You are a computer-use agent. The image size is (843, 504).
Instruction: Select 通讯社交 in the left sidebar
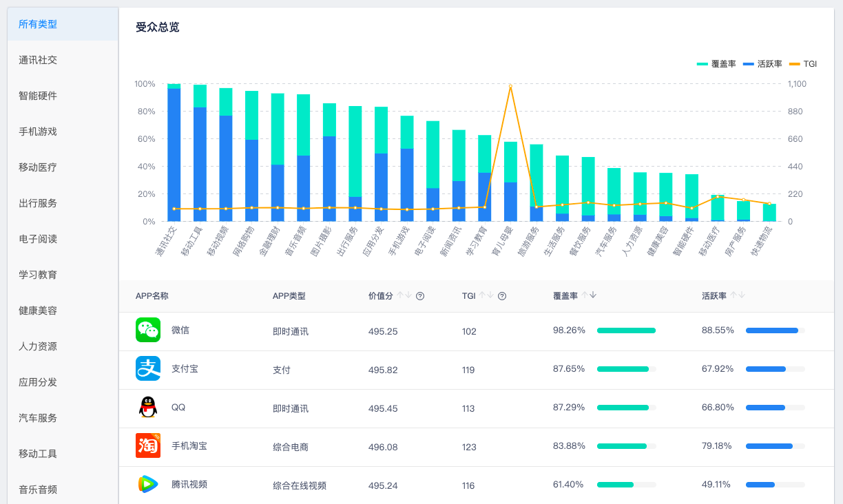38,60
